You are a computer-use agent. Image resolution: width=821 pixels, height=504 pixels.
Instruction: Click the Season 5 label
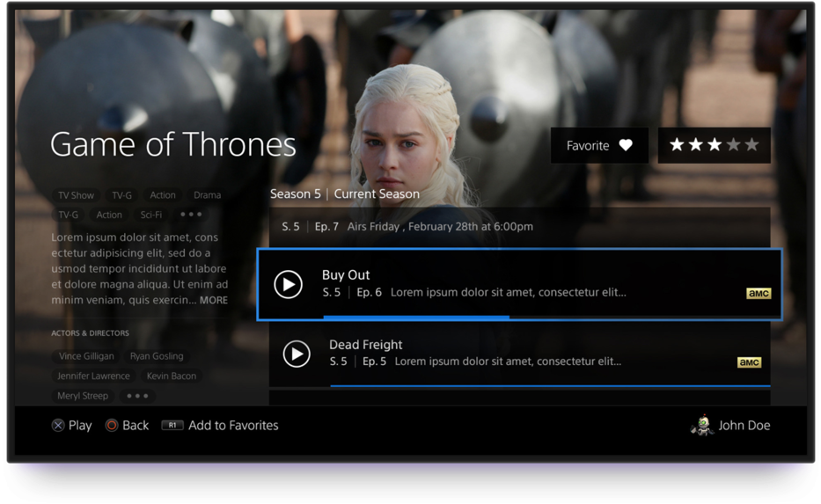click(296, 194)
